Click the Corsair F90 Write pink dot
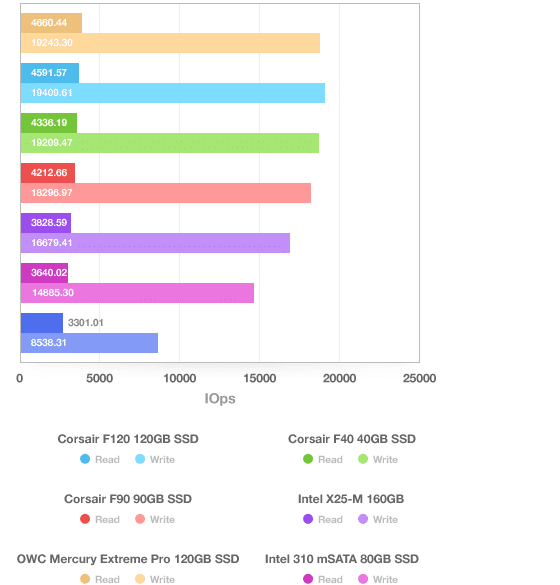 pyautogui.click(x=140, y=519)
